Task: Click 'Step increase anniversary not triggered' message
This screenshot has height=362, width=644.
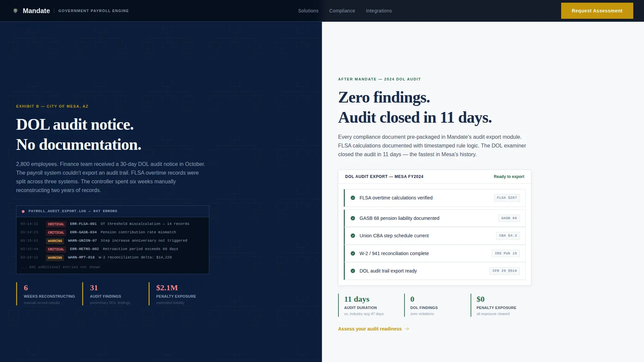Action: (x=144, y=241)
